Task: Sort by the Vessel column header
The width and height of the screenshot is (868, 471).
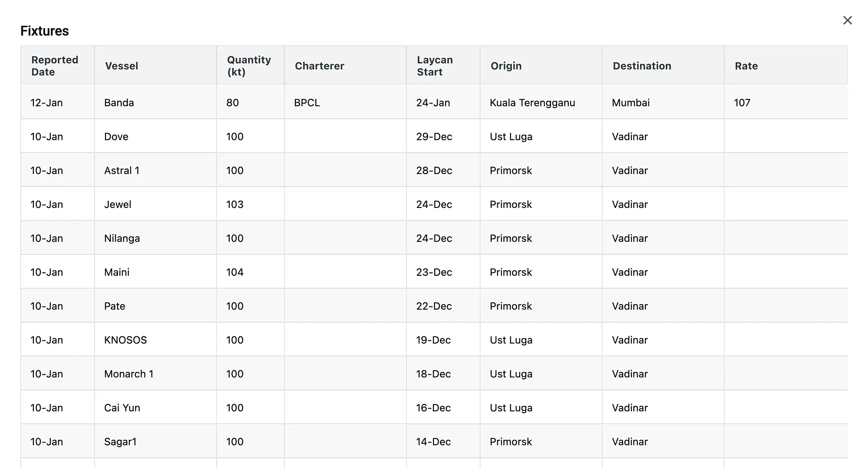Action: pos(121,65)
